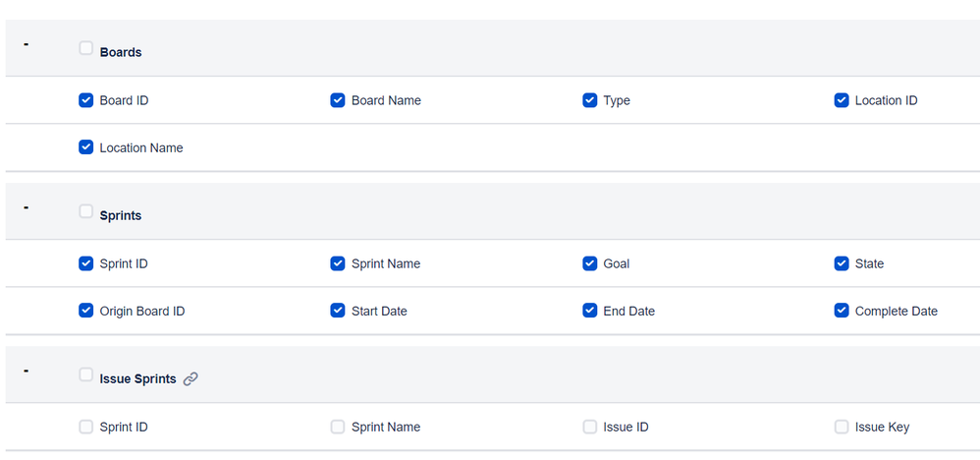Deselect the Complete Date field

(x=842, y=311)
